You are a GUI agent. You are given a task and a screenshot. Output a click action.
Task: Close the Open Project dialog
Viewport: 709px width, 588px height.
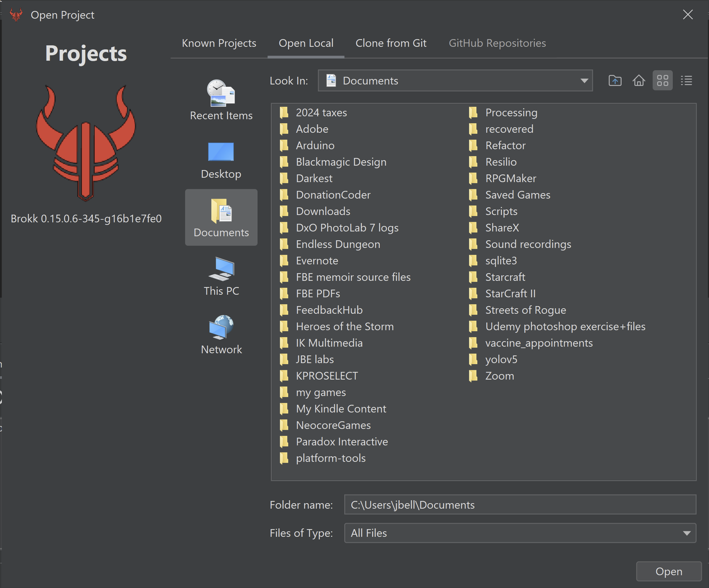tap(688, 15)
